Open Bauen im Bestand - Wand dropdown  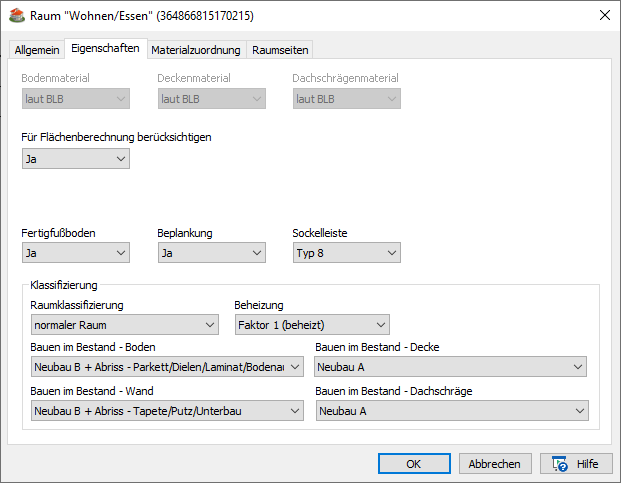tap(166, 410)
